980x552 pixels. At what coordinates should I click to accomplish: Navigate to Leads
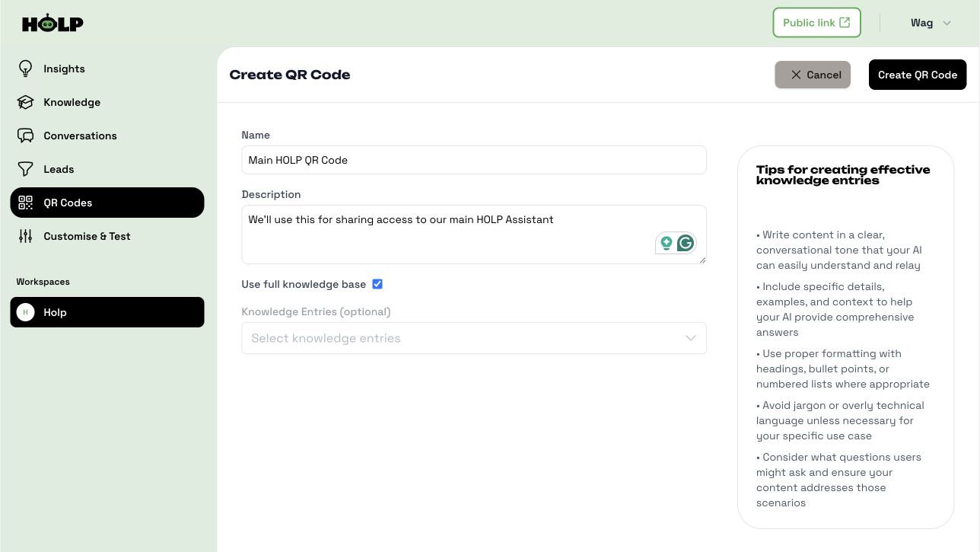coord(107,169)
